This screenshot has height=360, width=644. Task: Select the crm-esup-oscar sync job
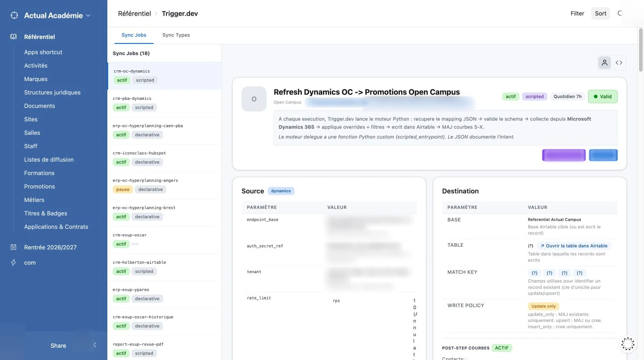pos(165,240)
